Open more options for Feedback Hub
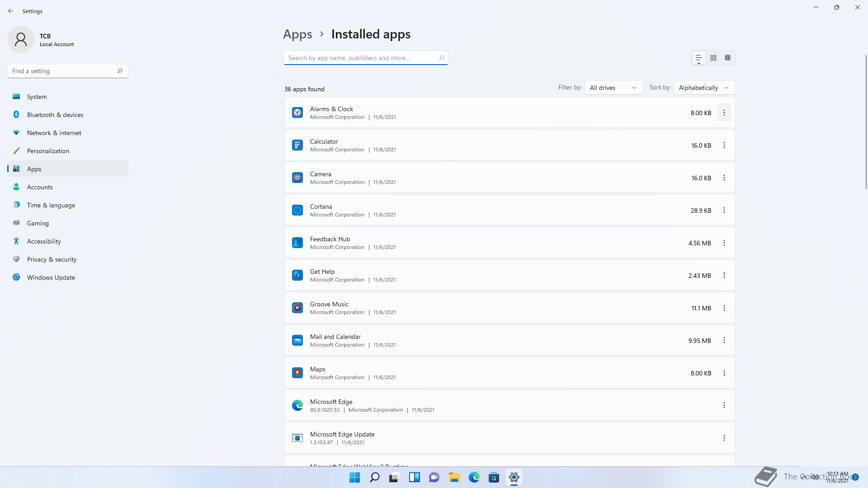Image resolution: width=868 pixels, height=488 pixels. pyautogui.click(x=724, y=243)
